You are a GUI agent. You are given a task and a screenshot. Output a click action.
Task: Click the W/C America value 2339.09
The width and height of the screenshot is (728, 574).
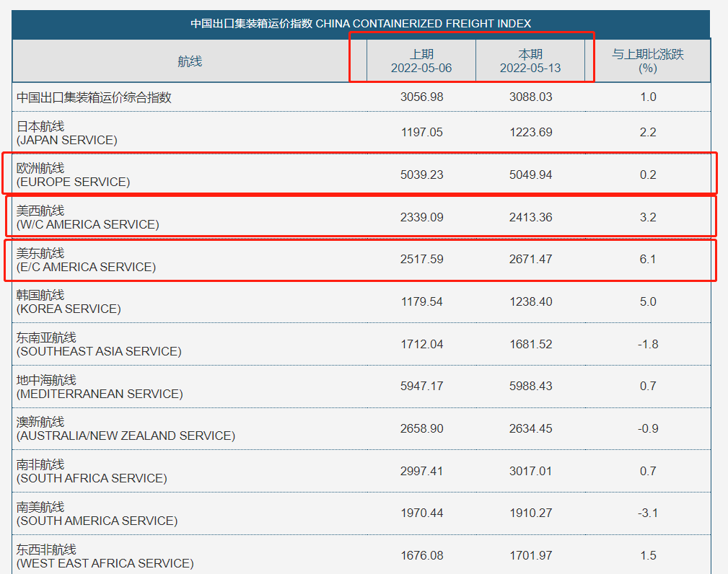421,217
